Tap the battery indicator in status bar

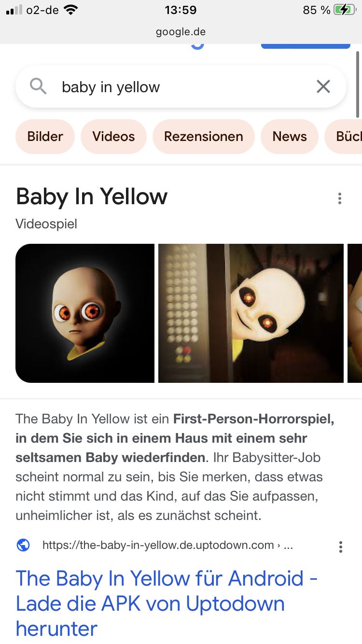(344, 10)
